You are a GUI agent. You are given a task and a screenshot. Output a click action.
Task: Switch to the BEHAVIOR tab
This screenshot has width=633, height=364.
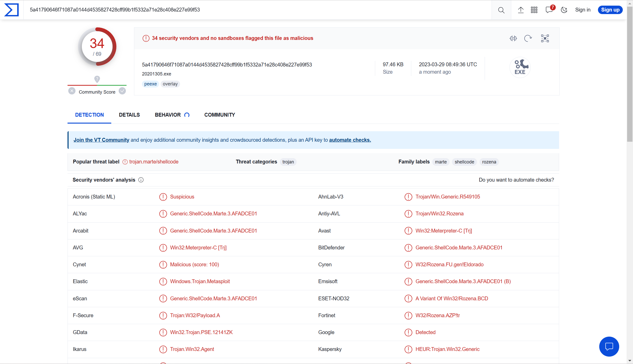click(x=168, y=115)
